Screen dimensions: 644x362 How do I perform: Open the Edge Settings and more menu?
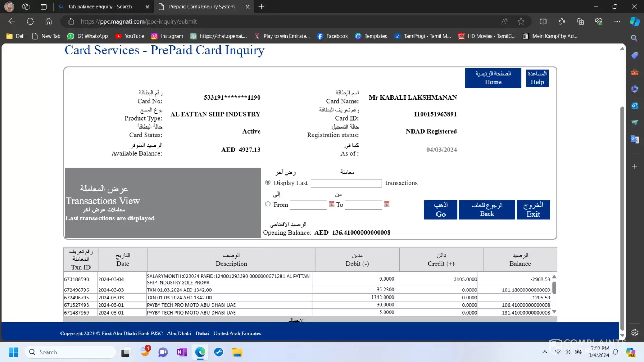tap(617, 21)
